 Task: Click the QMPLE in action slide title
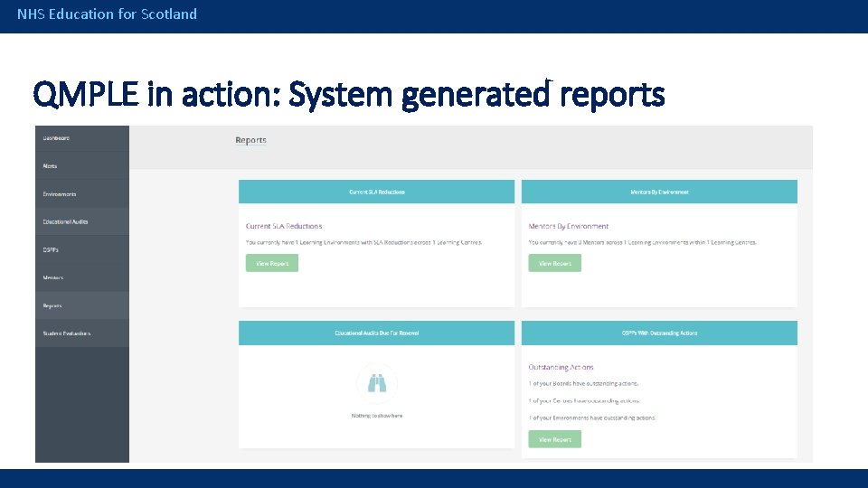point(349,94)
